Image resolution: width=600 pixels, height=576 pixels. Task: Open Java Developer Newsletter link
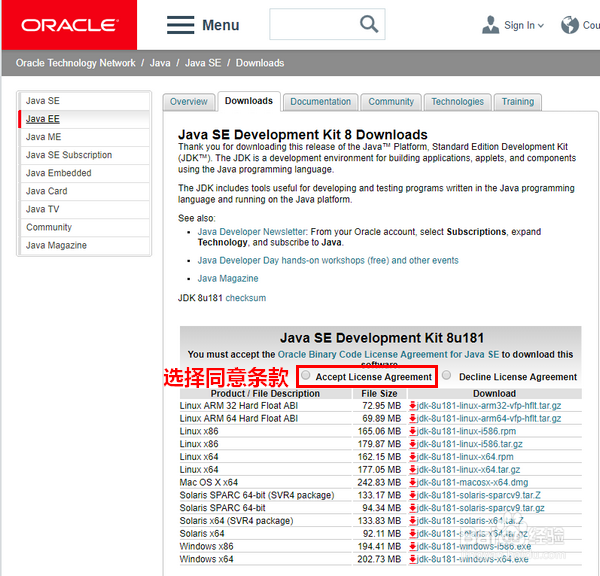click(x=252, y=232)
